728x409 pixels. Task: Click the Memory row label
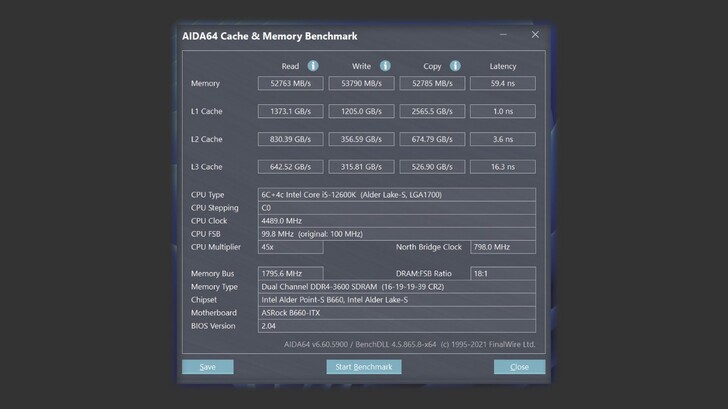205,84
